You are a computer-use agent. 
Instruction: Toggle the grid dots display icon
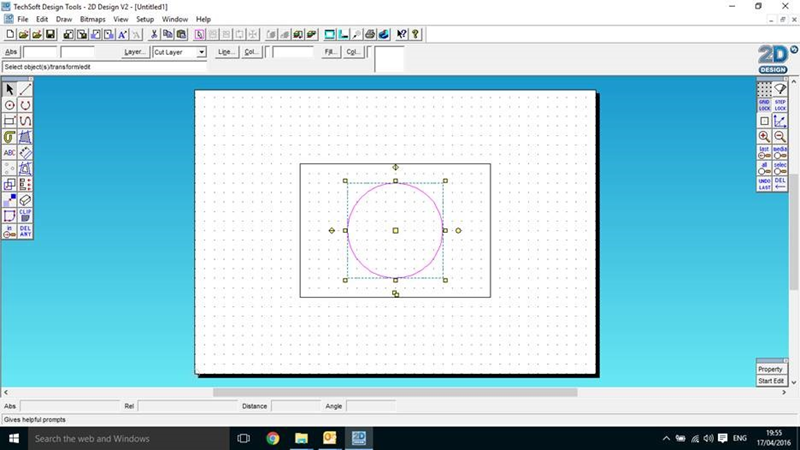click(764, 89)
